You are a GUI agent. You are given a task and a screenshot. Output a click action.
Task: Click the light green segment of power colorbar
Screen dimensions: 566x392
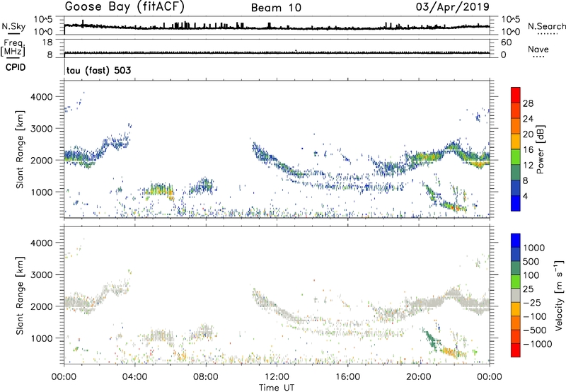click(x=516, y=156)
